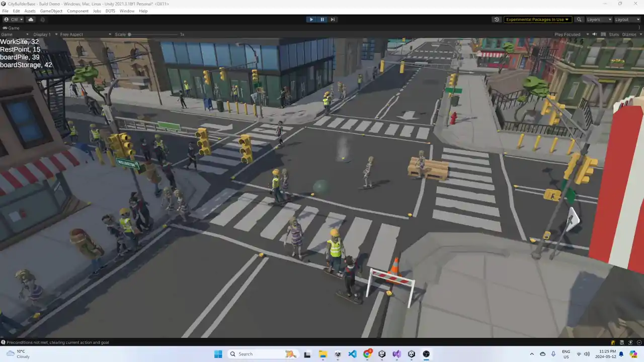Click the Play button in Unity toolbar

(311, 20)
